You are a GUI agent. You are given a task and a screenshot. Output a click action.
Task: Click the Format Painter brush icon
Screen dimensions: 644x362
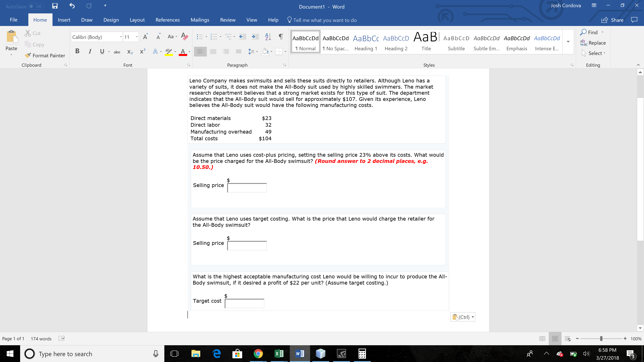(x=28, y=55)
